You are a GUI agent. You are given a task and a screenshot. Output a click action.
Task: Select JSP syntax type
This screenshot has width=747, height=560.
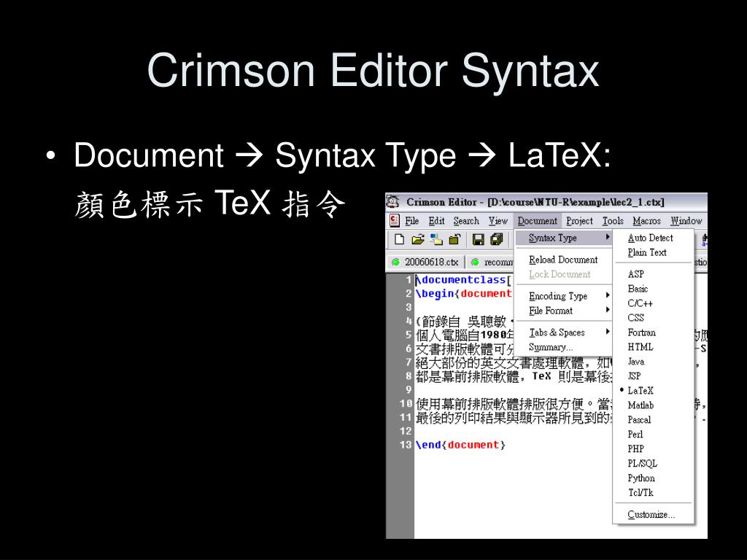click(653, 376)
